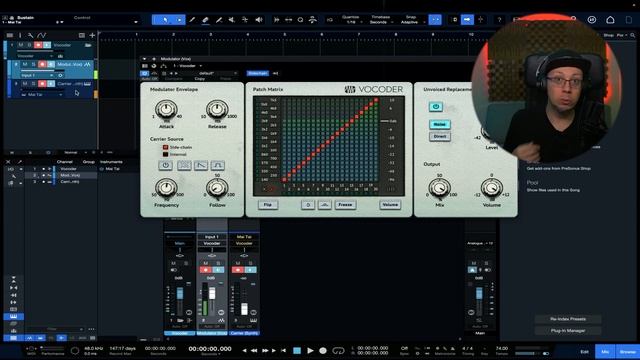Click the transport Record button
The width and height of the screenshot is (640, 360).
tap(323, 350)
